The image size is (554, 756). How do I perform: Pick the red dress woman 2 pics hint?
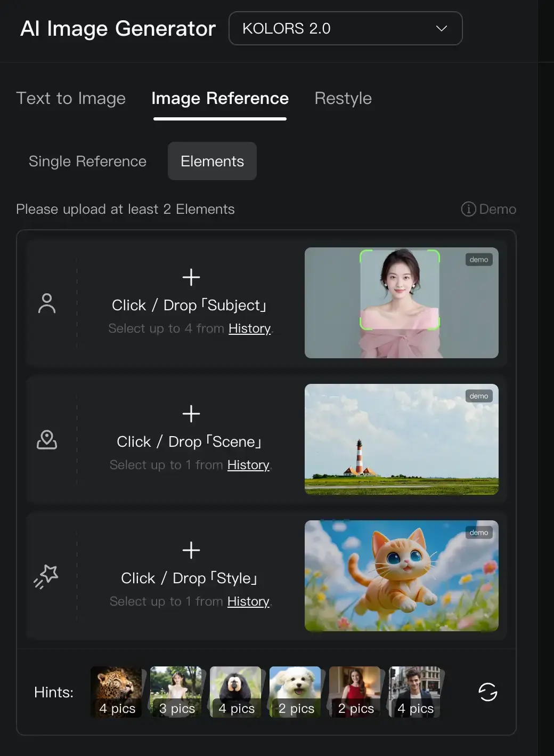click(356, 692)
